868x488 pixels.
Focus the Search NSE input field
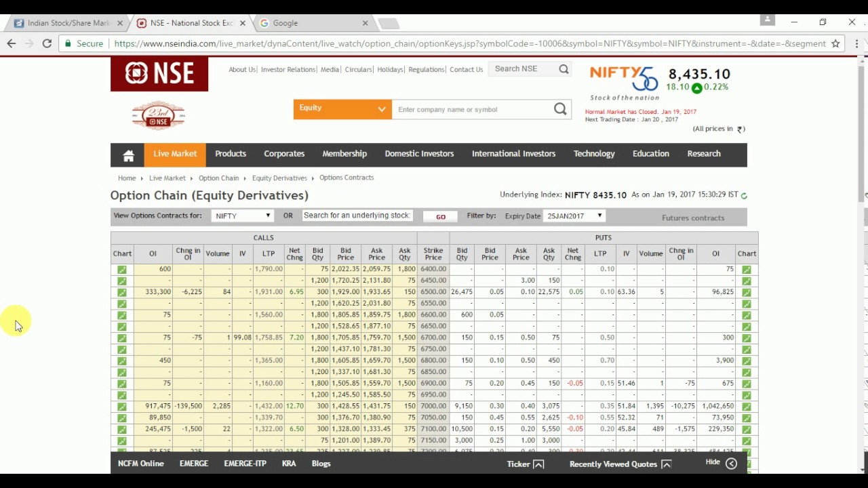coord(524,69)
